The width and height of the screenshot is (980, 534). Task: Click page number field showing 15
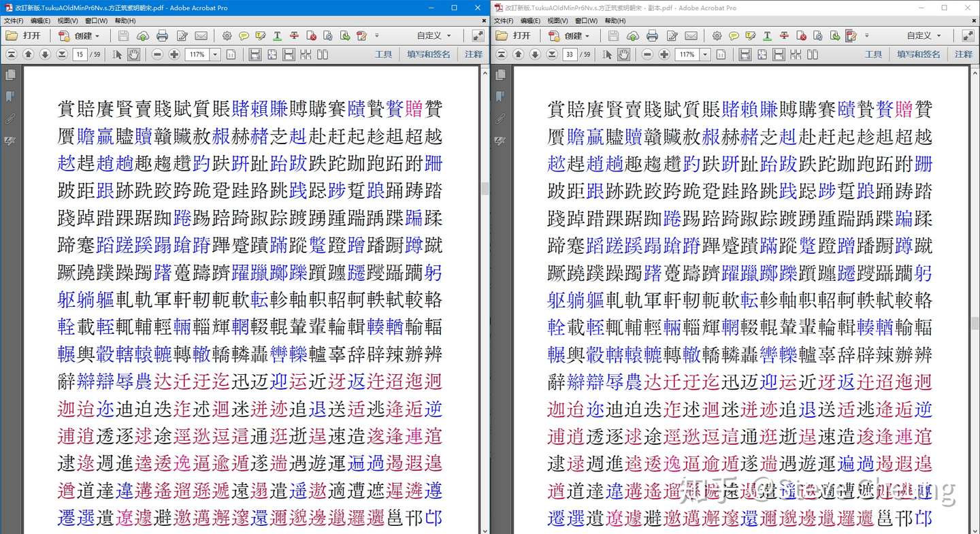pyautogui.click(x=81, y=54)
